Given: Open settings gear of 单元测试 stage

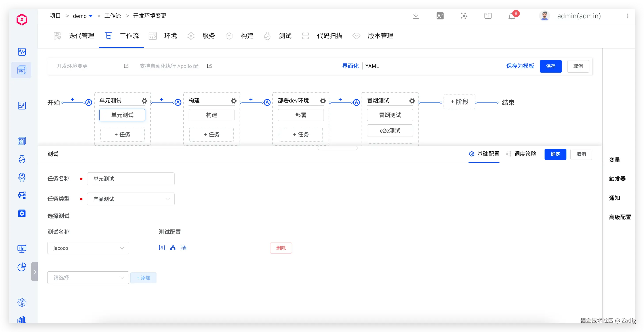Looking at the screenshot, I should pyautogui.click(x=144, y=101).
